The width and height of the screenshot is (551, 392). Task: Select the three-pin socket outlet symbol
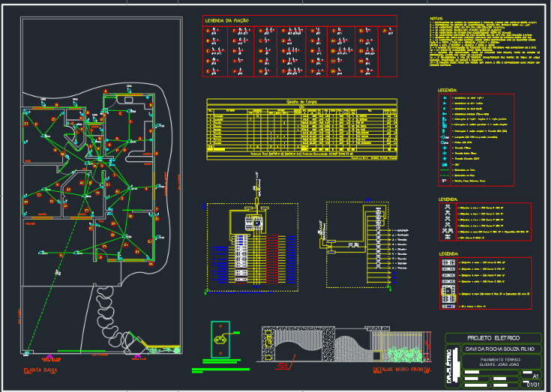pyautogui.click(x=220, y=340)
